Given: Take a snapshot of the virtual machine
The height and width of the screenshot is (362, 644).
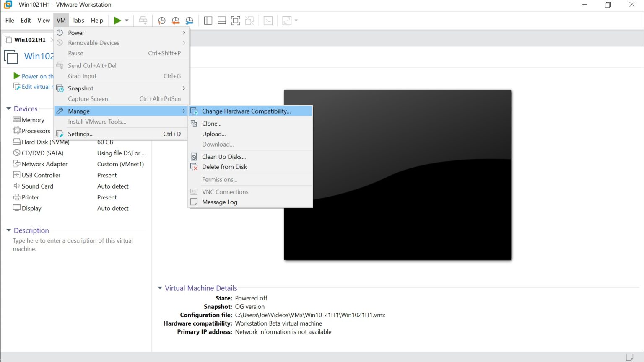Looking at the screenshot, I should point(161,20).
